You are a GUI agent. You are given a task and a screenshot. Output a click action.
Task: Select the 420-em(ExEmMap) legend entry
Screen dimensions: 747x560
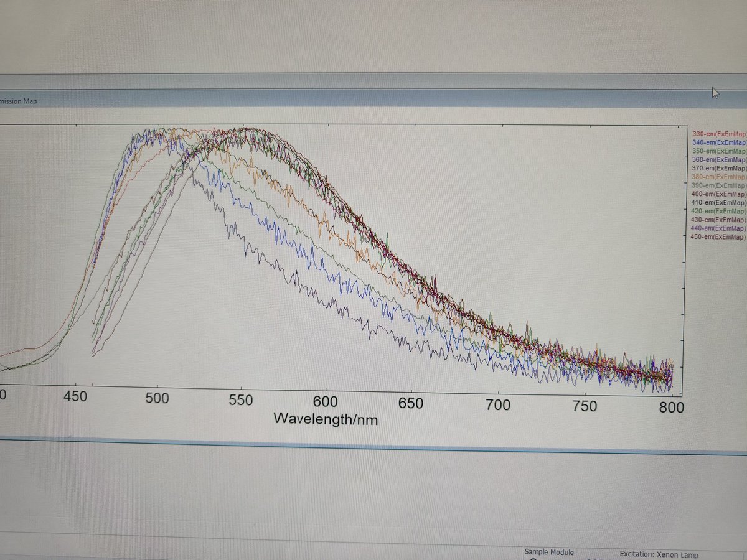point(718,212)
